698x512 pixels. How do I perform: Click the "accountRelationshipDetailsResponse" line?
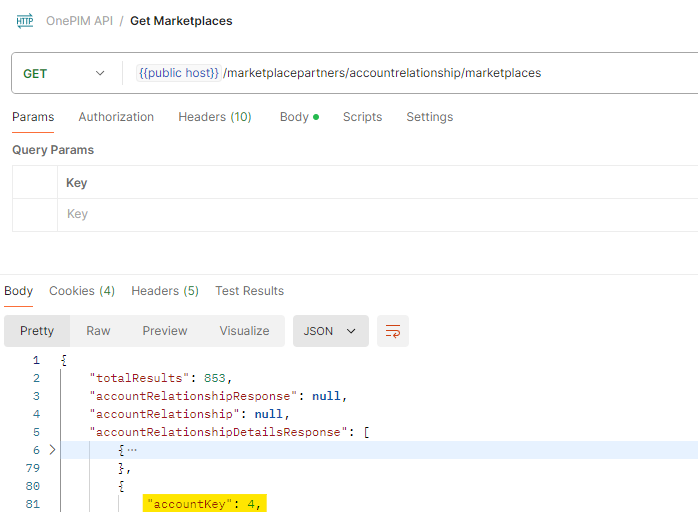pyautogui.click(x=229, y=432)
